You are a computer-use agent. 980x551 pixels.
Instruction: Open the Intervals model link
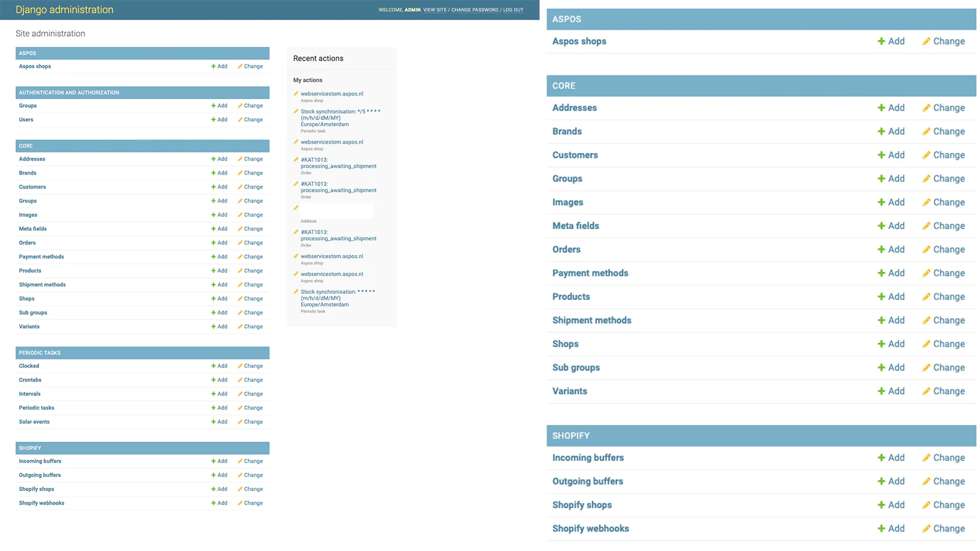pyautogui.click(x=29, y=394)
